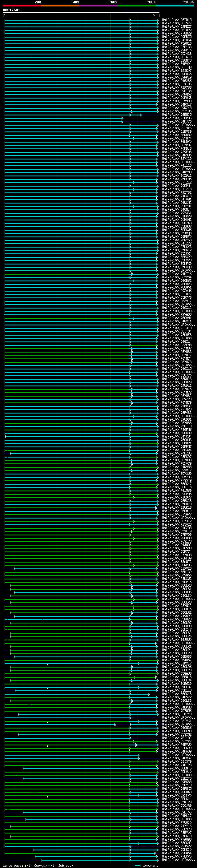Open the UniRef100_Q6F483 hit
The image size is (197, 868).
177,412
